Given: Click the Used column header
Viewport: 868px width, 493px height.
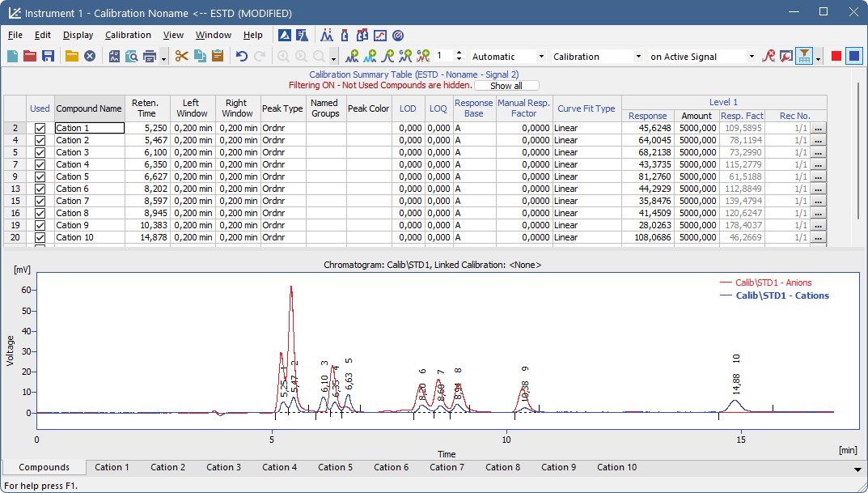Looking at the screenshot, I should [40, 108].
